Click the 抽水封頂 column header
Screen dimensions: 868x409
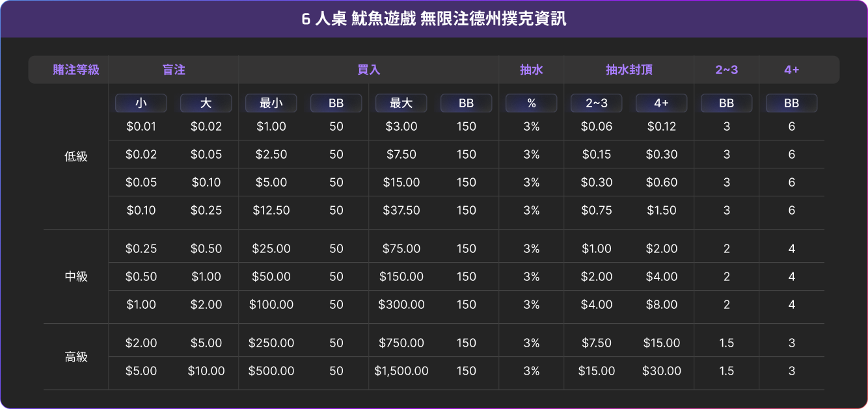tap(629, 70)
